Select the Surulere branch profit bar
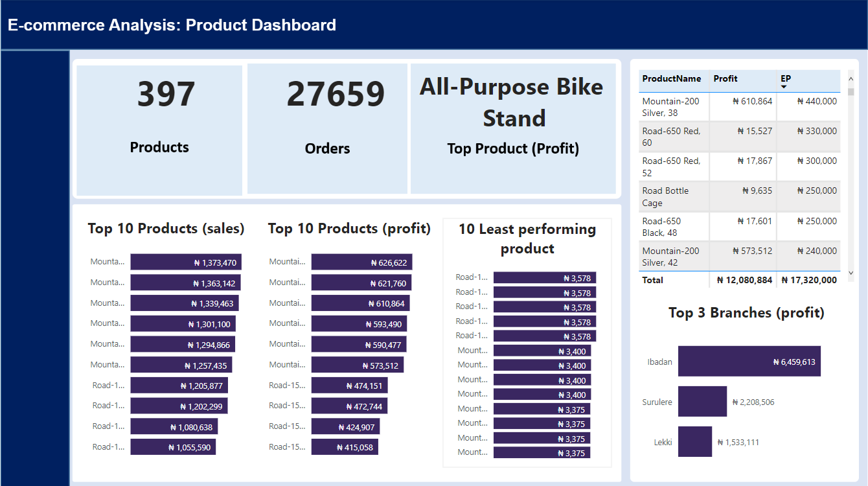The width and height of the screenshot is (868, 486). 702,401
